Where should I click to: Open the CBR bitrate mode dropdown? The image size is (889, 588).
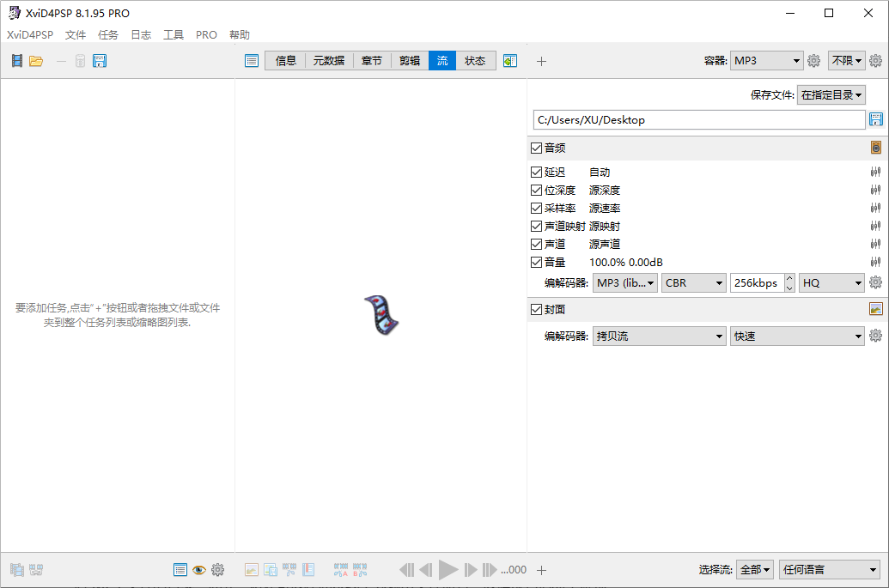694,282
